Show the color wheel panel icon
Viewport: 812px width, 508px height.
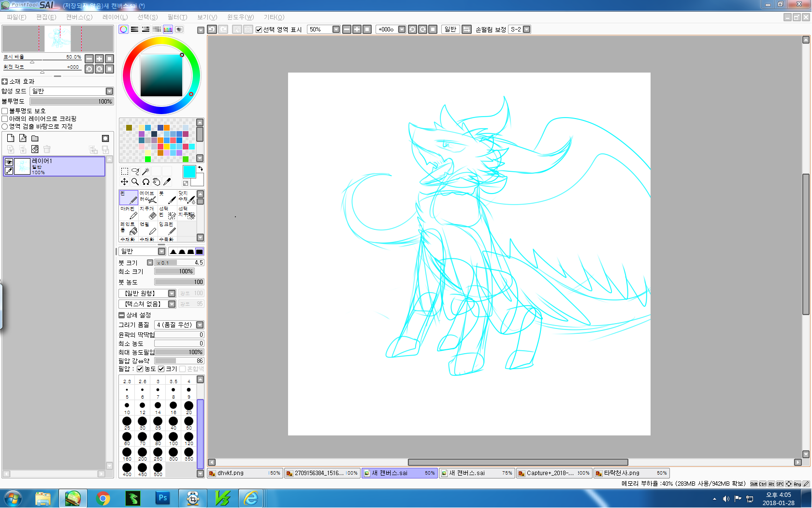point(124,30)
